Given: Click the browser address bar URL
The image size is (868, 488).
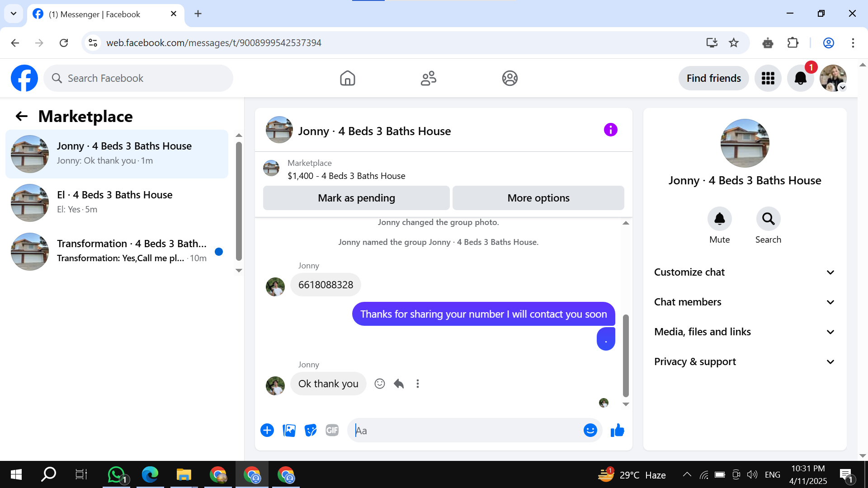Looking at the screenshot, I should coord(213,43).
